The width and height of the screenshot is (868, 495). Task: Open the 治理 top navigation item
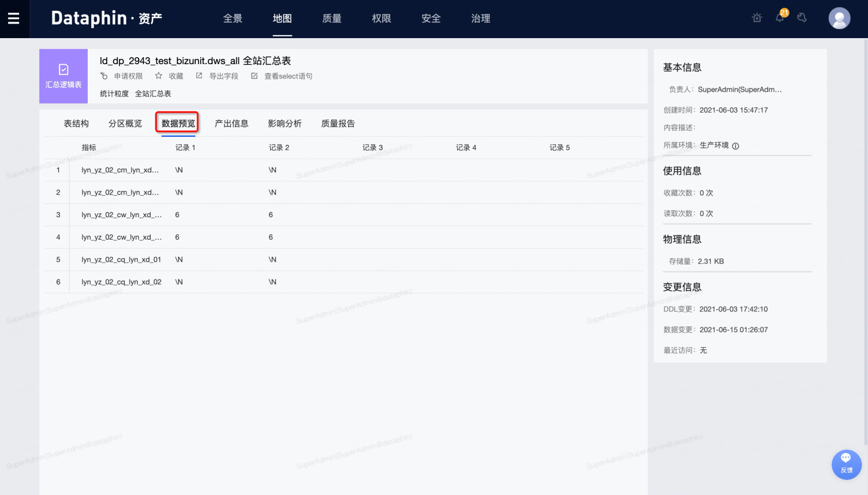click(481, 18)
